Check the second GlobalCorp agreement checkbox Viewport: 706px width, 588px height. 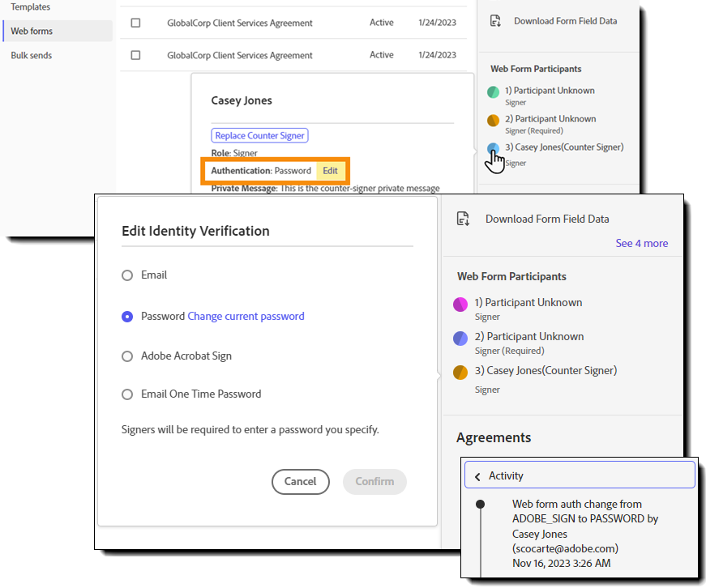(x=136, y=55)
